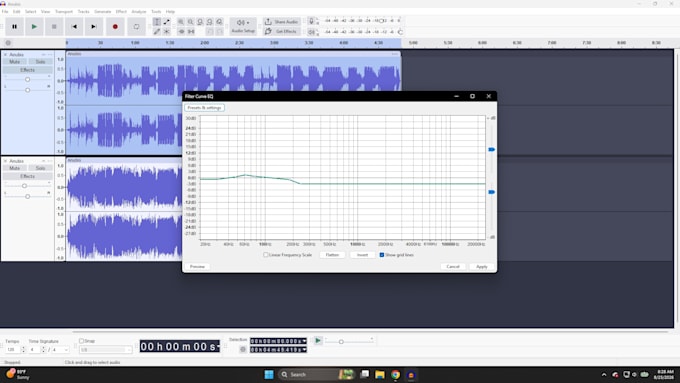Click the Flatten button
This screenshot has width=680, height=383.
[x=332, y=255]
